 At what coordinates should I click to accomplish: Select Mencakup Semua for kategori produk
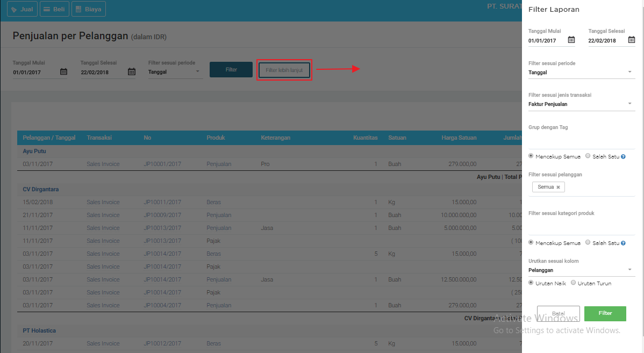tap(531, 242)
